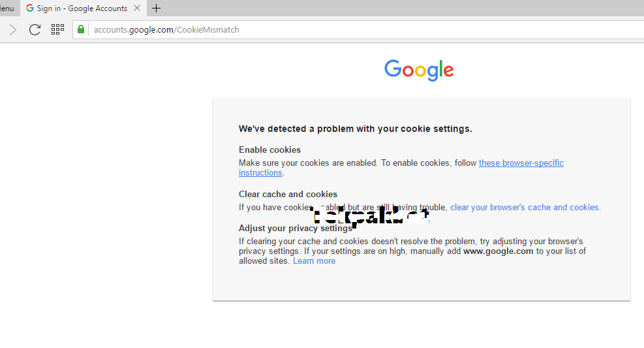The width and height of the screenshot is (644, 348).
Task: Open the browser-specific instructions link
Action: 521,163
